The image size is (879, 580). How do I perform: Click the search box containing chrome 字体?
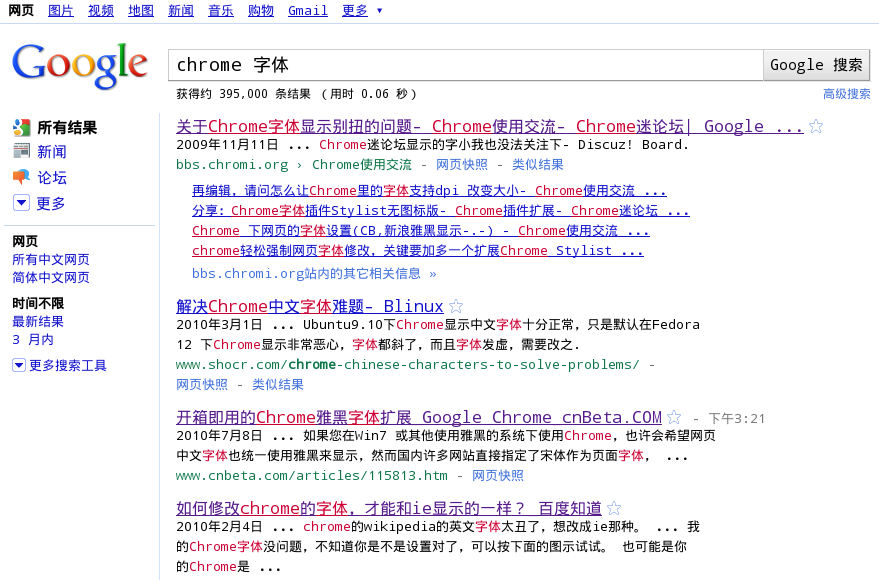point(466,65)
